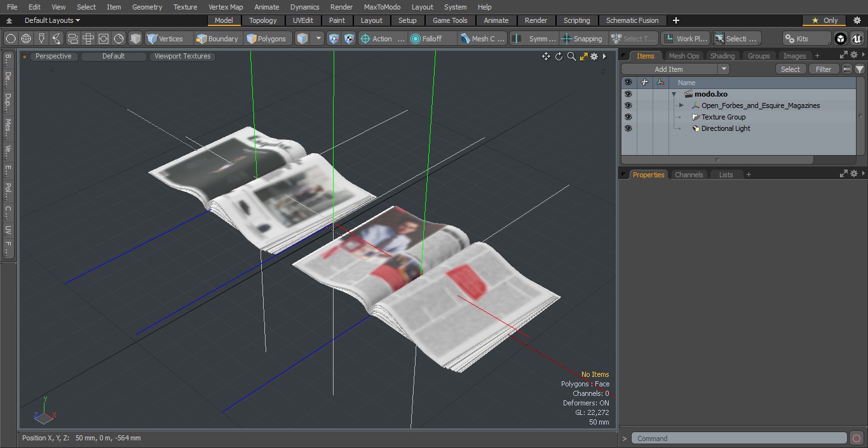
Task: Hide the Directional Light item
Action: coord(628,128)
